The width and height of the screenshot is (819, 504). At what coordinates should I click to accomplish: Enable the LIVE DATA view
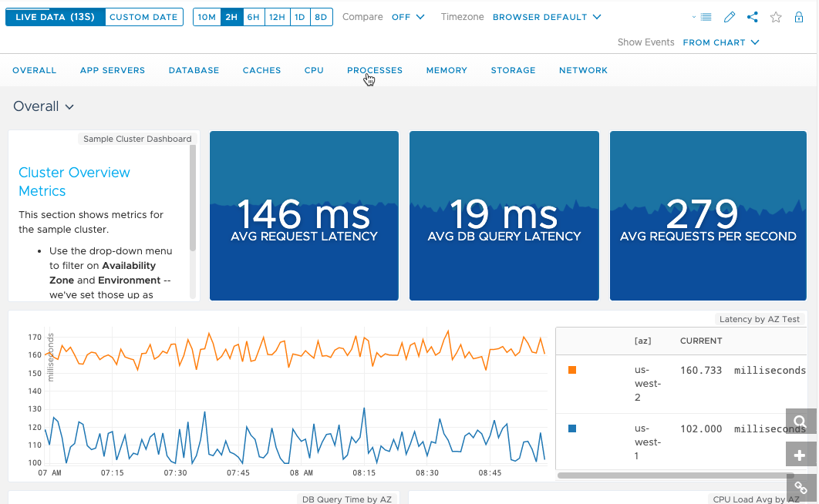[54, 16]
